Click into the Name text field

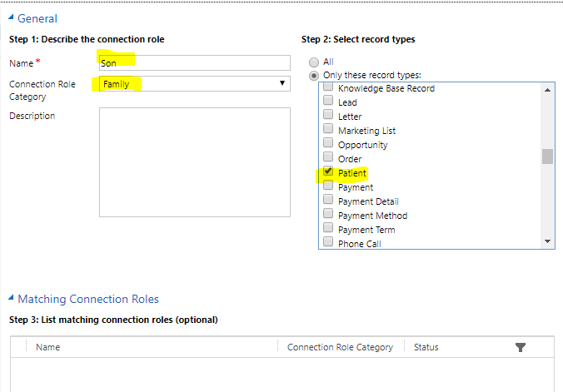click(195, 62)
